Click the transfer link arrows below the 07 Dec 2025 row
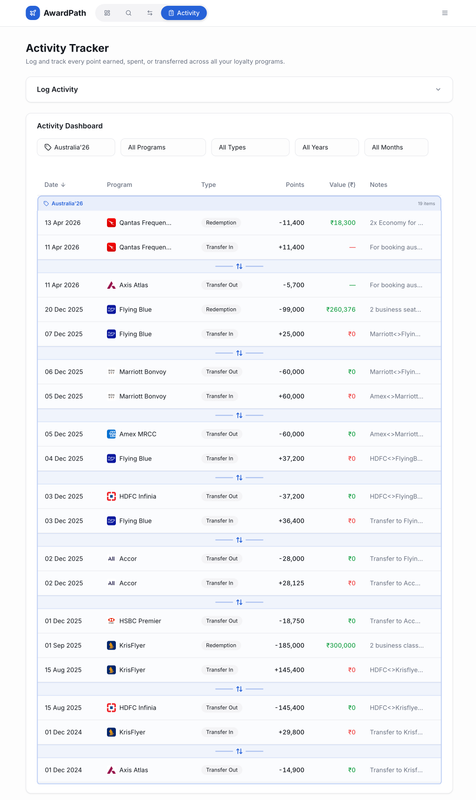The width and height of the screenshot is (476, 800). 239,353
